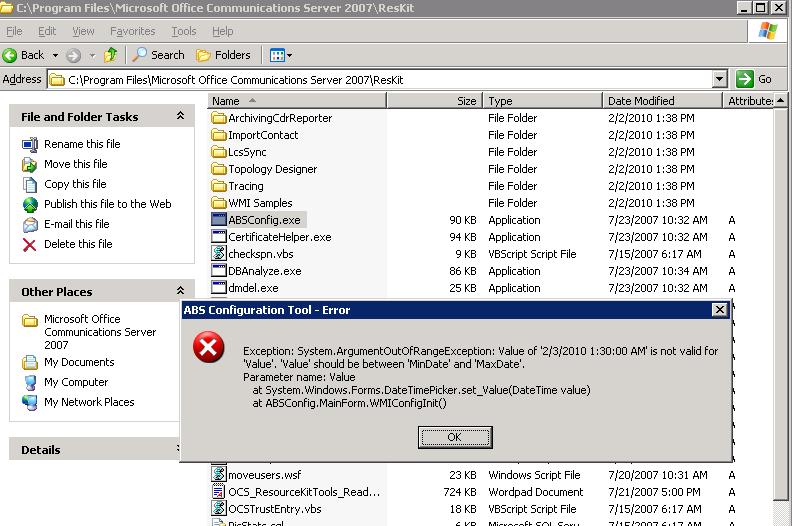The height and width of the screenshot is (526, 792).
Task: Open Microsoft Office Communications Server 2007 place
Action: coord(100,332)
